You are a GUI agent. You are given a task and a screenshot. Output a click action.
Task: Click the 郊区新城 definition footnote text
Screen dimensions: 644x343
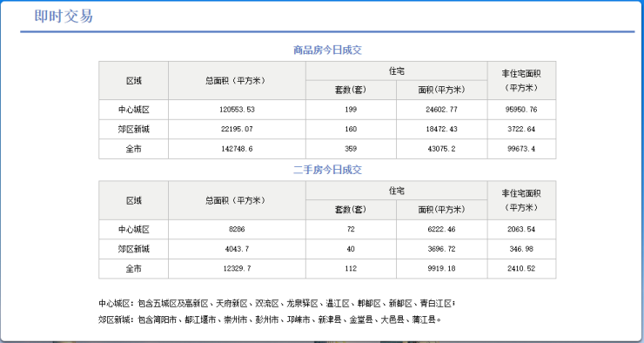click(270, 319)
